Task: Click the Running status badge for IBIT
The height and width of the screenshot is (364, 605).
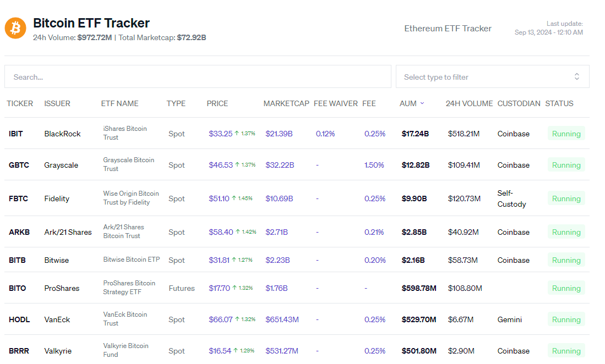Action: 566,133
